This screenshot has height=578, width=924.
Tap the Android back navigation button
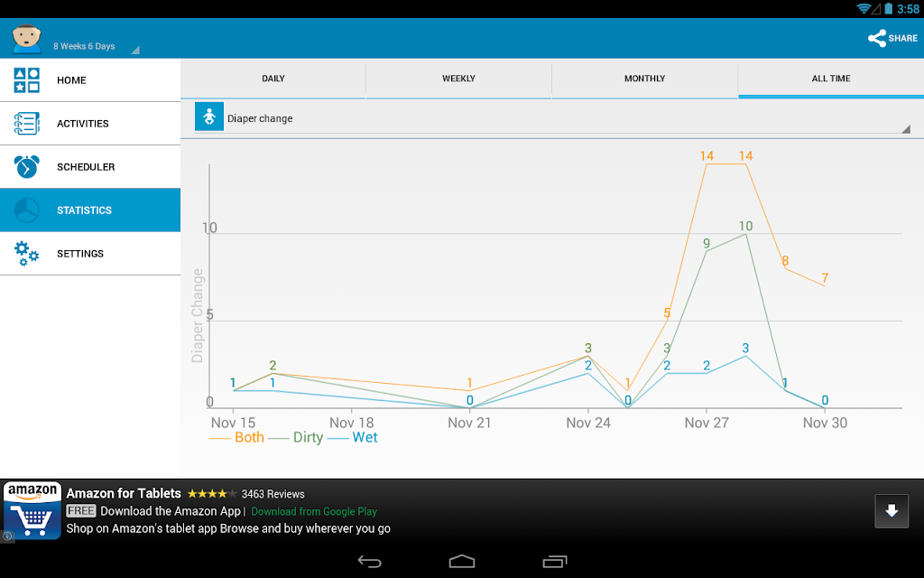(369, 562)
